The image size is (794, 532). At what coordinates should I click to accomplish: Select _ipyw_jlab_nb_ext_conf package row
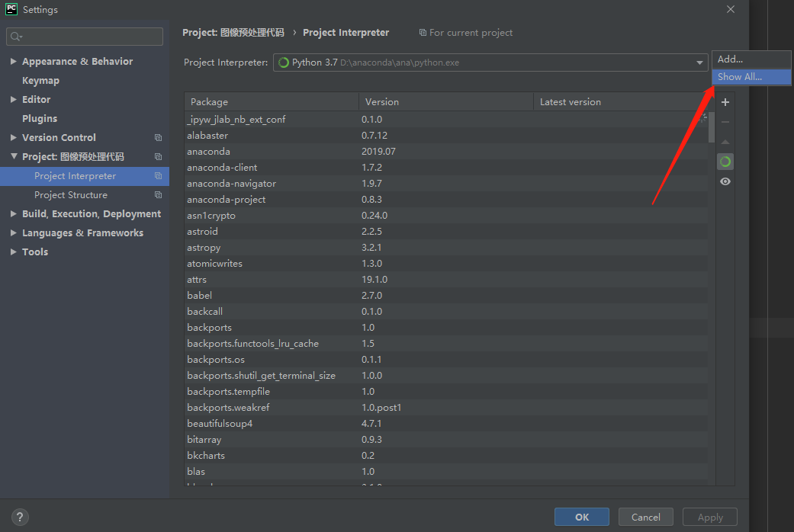(446, 120)
